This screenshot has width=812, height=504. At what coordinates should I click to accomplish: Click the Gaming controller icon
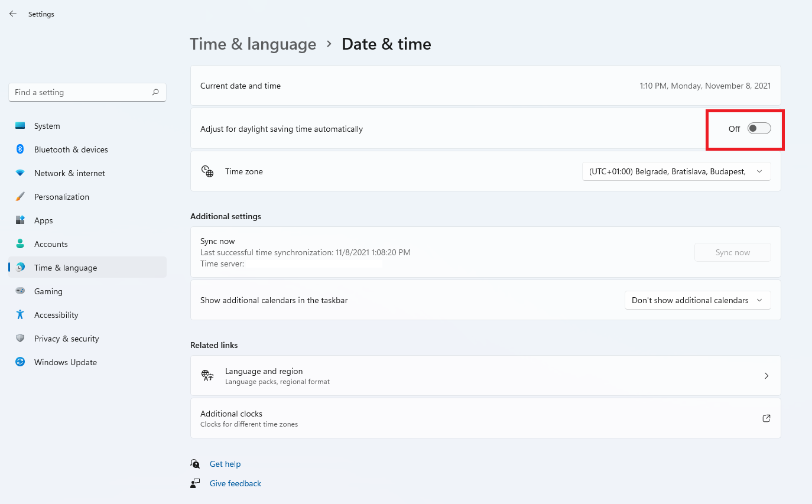20,291
